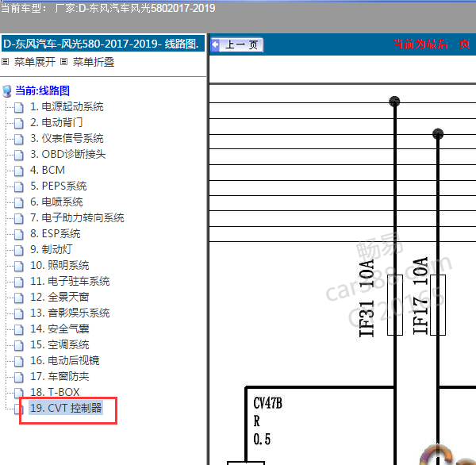Select 10. 照明系统 entry
The image size is (476, 465).
[x=59, y=265]
